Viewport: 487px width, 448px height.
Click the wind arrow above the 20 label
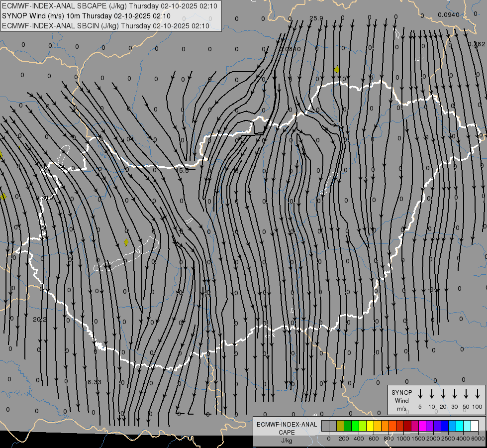[443, 394]
